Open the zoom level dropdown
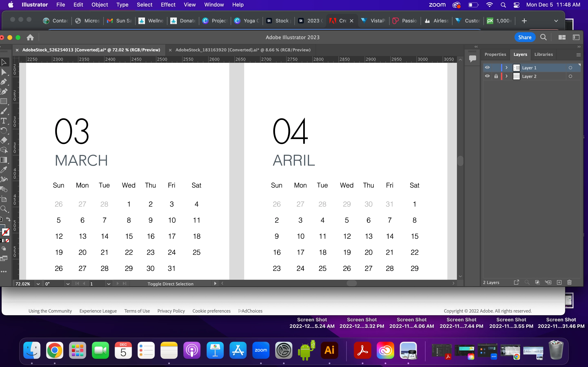 tap(38, 284)
